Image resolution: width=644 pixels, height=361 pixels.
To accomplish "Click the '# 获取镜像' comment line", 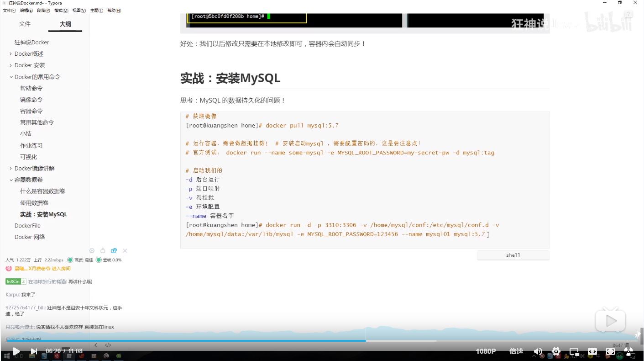I will click(201, 117).
